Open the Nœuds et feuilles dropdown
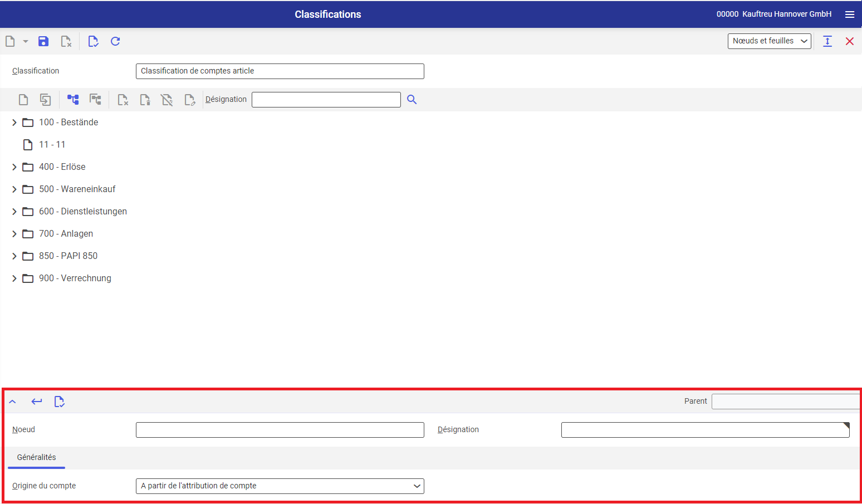862x504 pixels. [770, 41]
